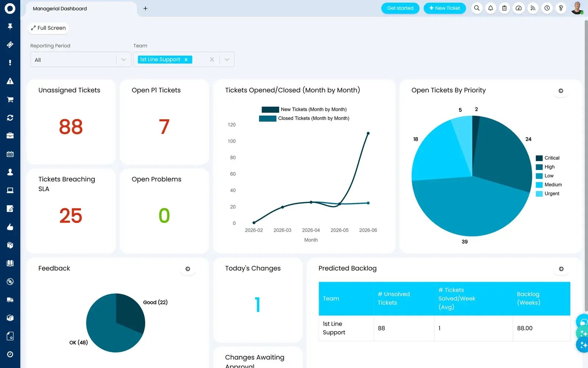Open the help question mark icon
This screenshot has width=588, height=368.
point(561,8)
